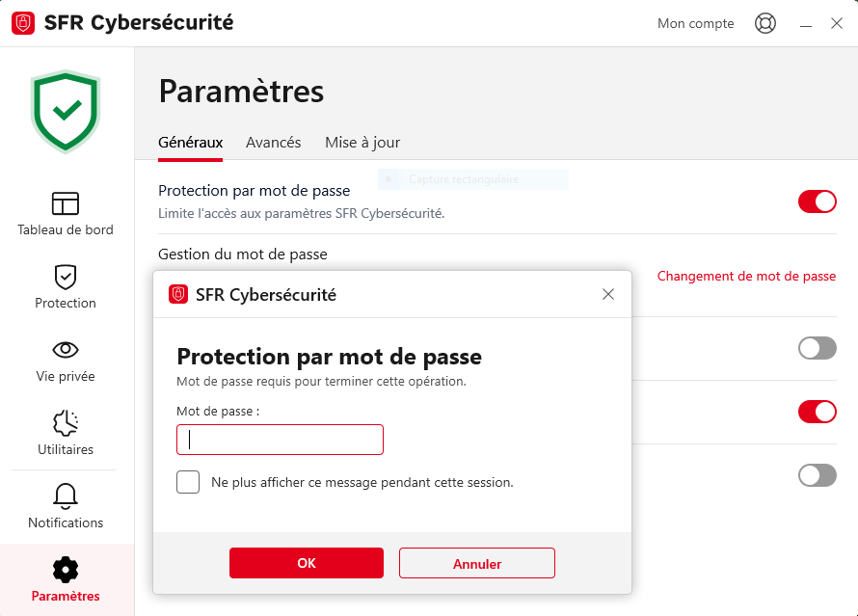This screenshot has height=616, width=858.
Task: Select the Paramètres gear icon
Action: tap(66, 570)
